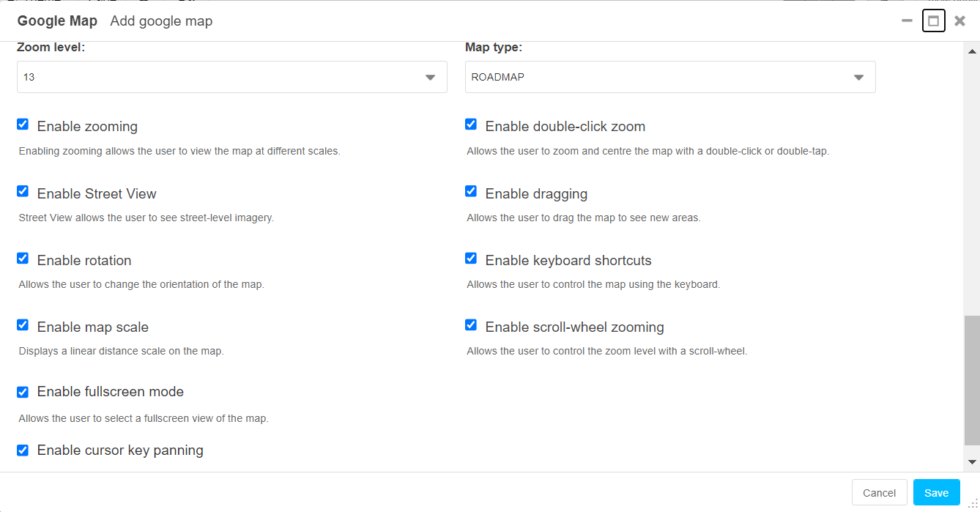
Task: Disable Enable scroll-wheel zooming
Action: (x=471, y=325)
